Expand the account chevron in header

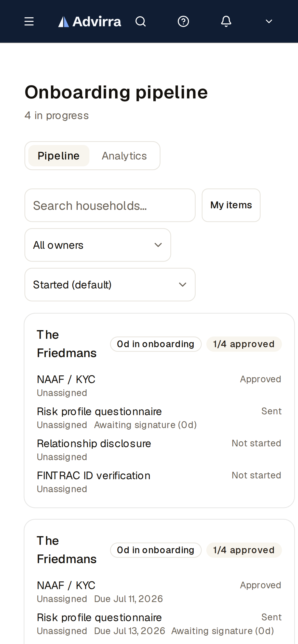coord(269,21)
